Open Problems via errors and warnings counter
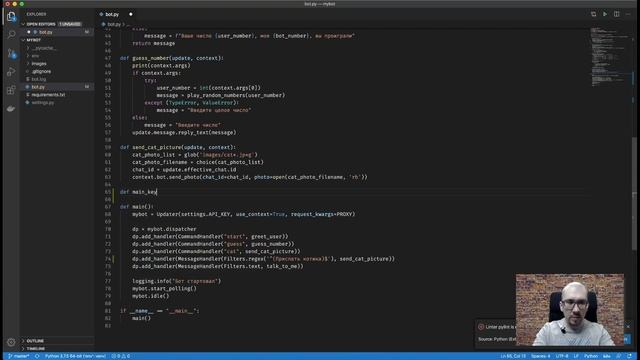The width and height of the screenshot is (640, 360). pos(121,356)
